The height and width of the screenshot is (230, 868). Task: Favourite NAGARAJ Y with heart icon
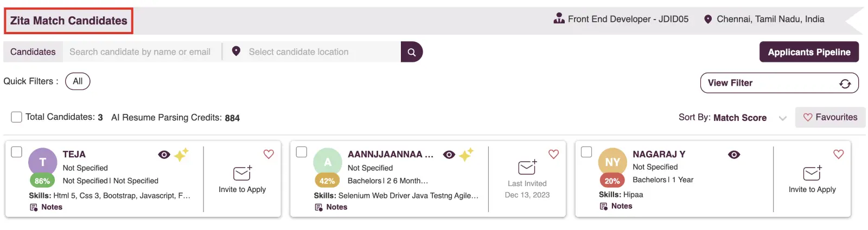click(838, 154)
